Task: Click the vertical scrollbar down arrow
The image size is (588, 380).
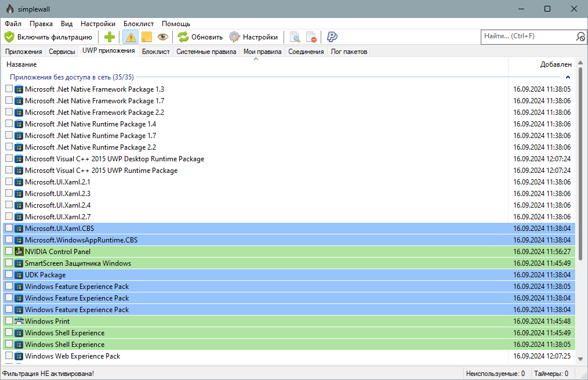Action: [x=580, y=359]
